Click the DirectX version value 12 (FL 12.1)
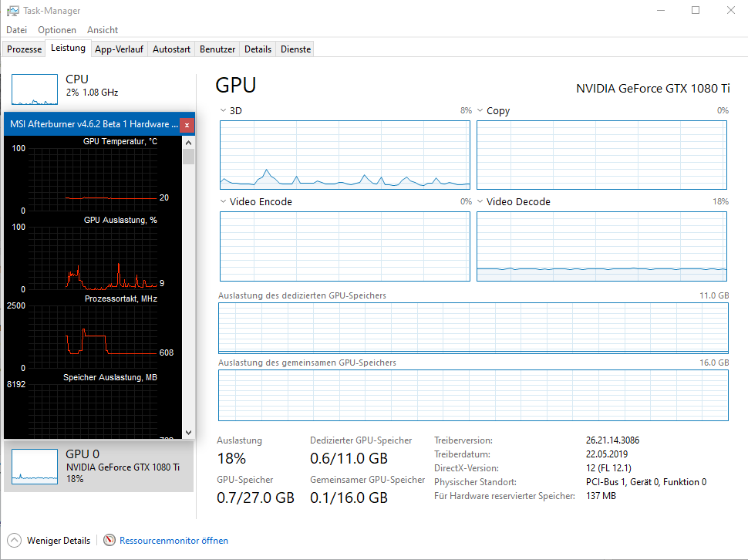This screenshot has width=748, height=560. click(608, 468)
